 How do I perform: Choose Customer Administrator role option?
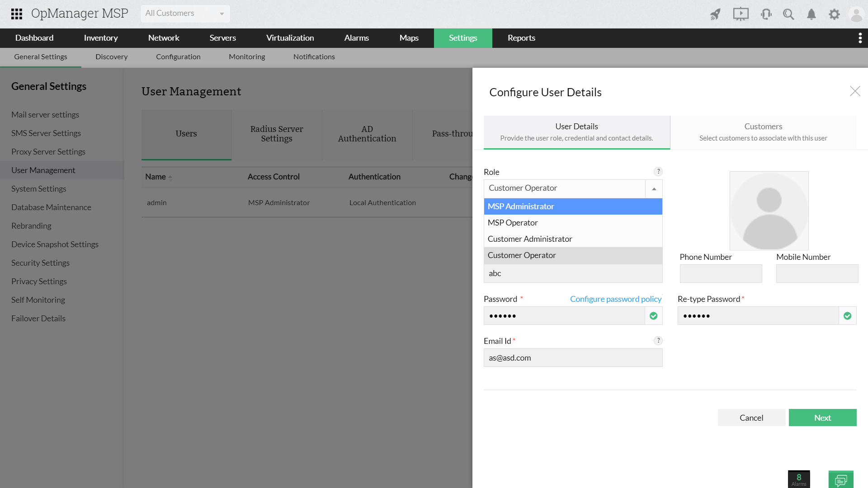(x=530, y=239)
